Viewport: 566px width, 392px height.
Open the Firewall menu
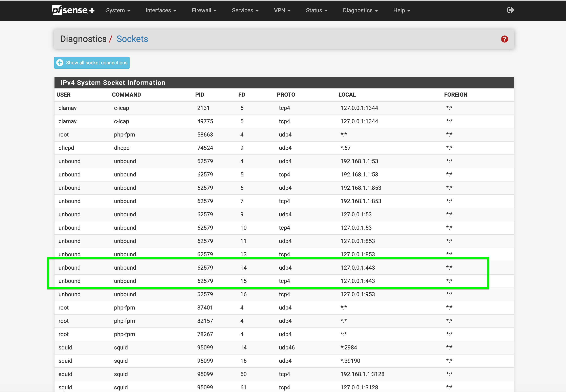pos(204,10)
